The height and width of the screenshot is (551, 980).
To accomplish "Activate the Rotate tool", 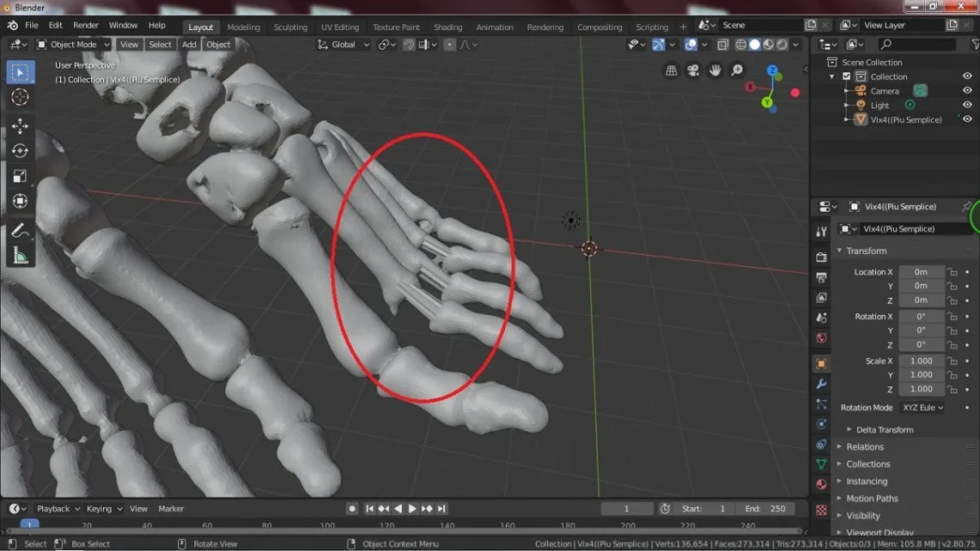I will [x=20, y=151].
